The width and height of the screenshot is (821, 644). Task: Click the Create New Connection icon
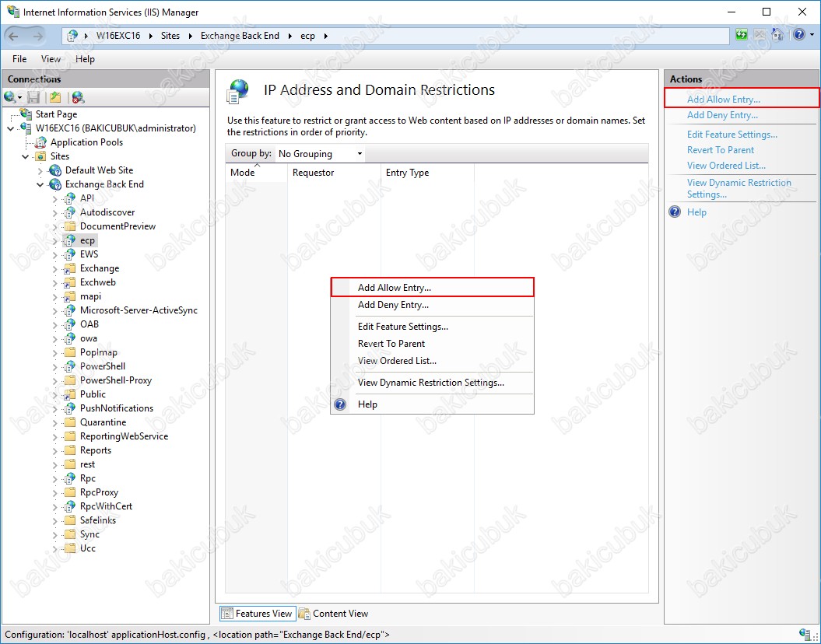(10, 97)
